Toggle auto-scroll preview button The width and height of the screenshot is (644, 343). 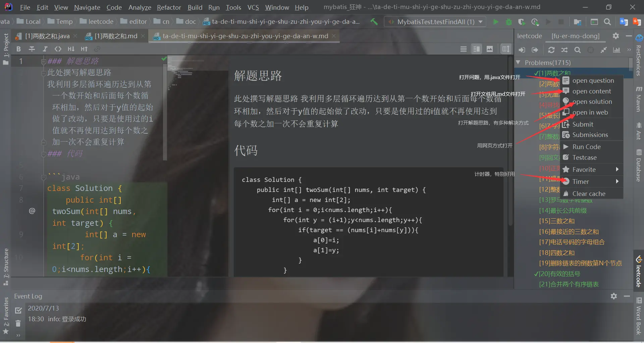[x=506, y=49]
